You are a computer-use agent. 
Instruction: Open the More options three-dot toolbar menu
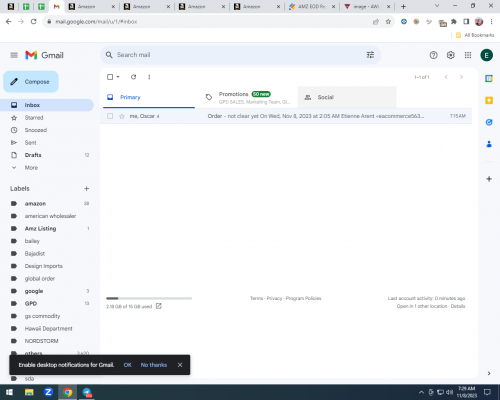tap(149, 77)
